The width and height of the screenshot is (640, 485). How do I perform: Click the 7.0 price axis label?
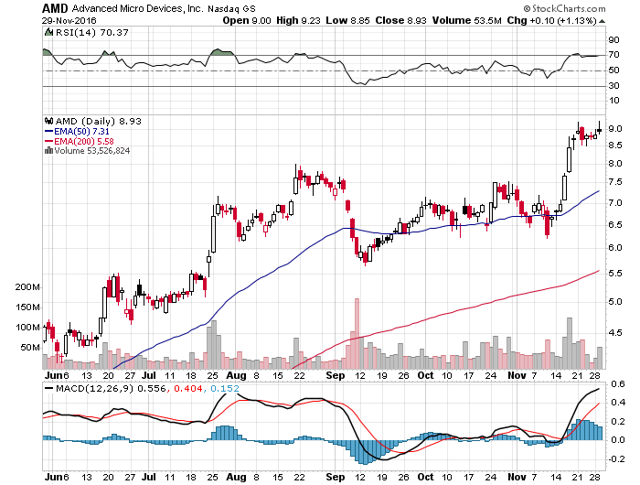tap(615, 203)
